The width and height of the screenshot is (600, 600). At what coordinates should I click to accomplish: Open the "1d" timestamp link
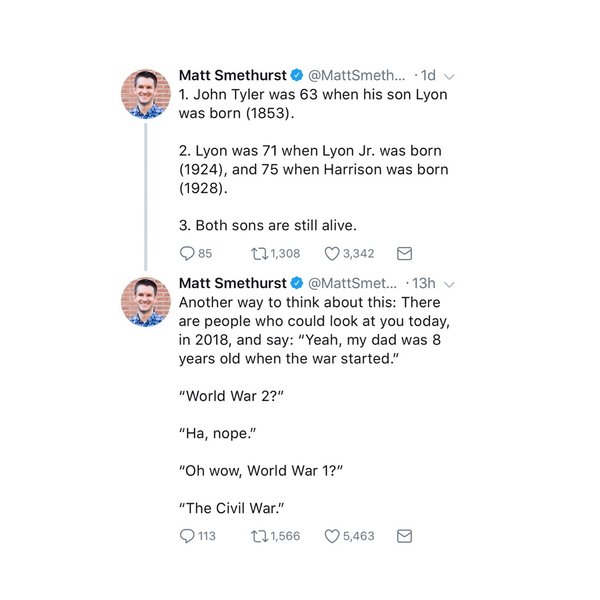pyautogui.click(x=428, y=75)
